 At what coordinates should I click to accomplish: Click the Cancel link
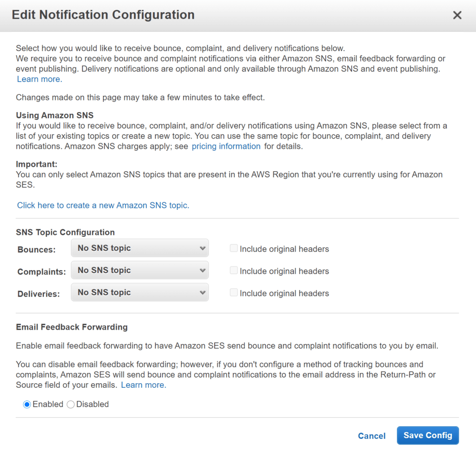[371, 436]
